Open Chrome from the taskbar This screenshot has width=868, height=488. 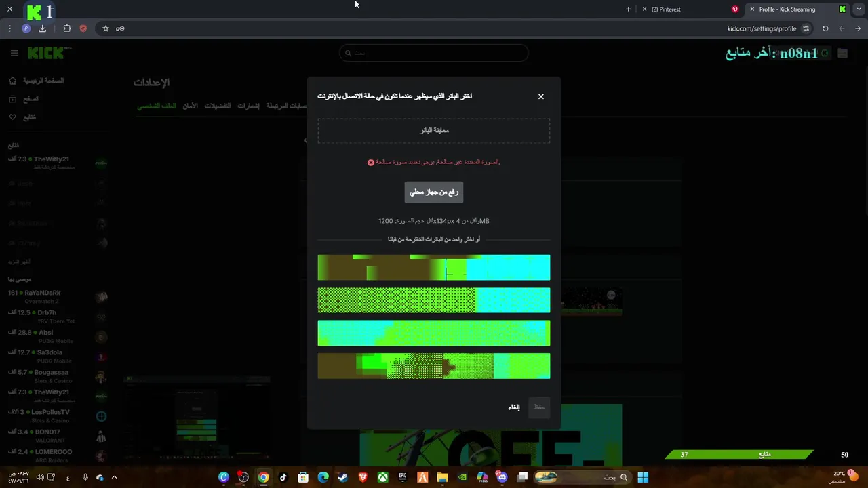(x=263, y=477)
